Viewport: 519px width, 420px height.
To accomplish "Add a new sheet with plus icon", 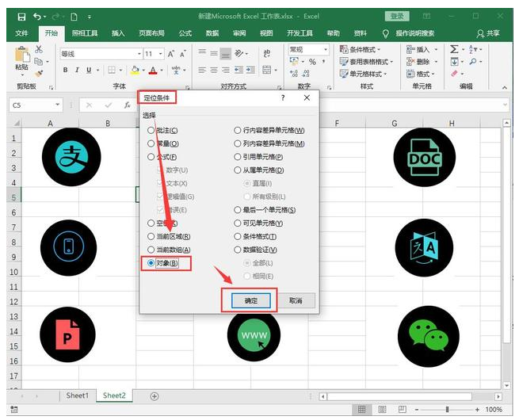I will [x=155, y=395].
